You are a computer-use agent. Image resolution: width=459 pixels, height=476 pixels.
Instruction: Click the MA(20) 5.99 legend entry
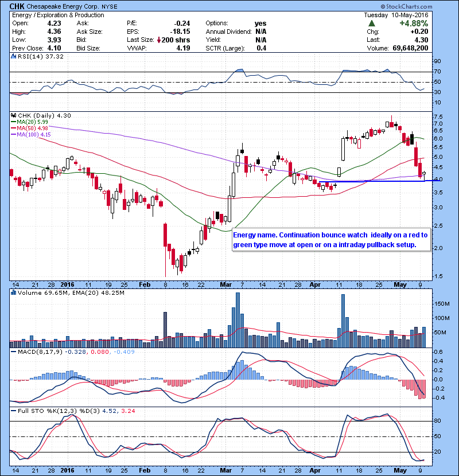pyautogui.click(x=30, y=122)
